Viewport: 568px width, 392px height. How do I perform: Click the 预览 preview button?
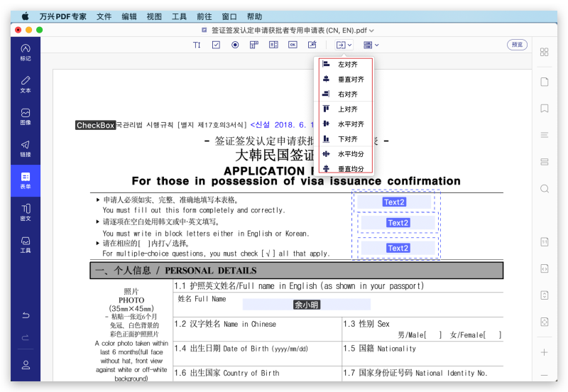[517, 45]
